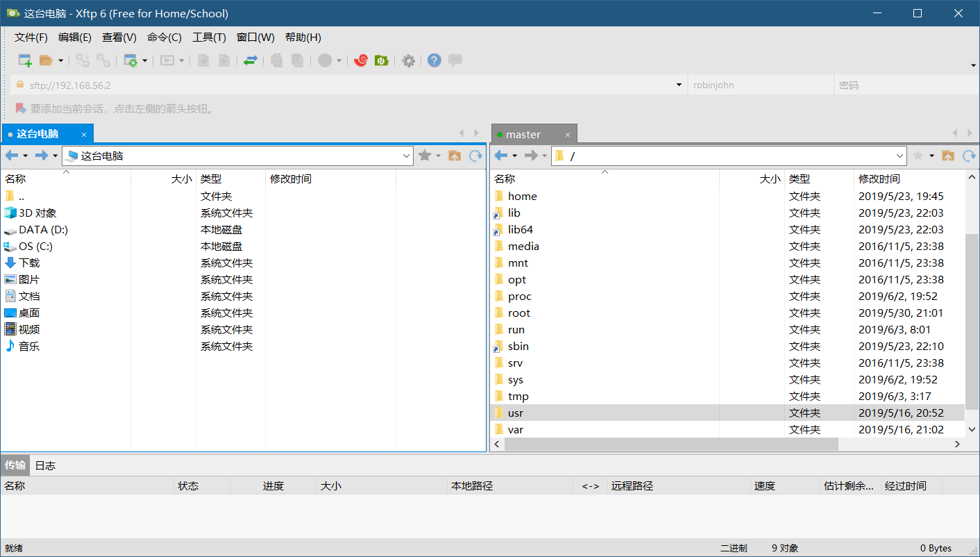
Task: Click the remote pane horizontal scrollbar
Action: (670, 444)
